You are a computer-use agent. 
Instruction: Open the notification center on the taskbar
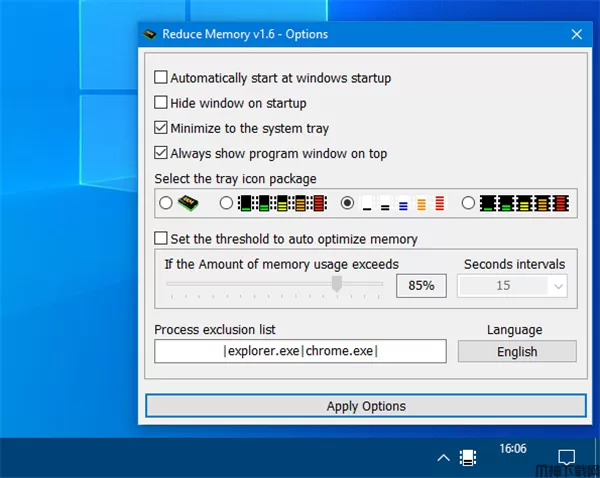566,457
